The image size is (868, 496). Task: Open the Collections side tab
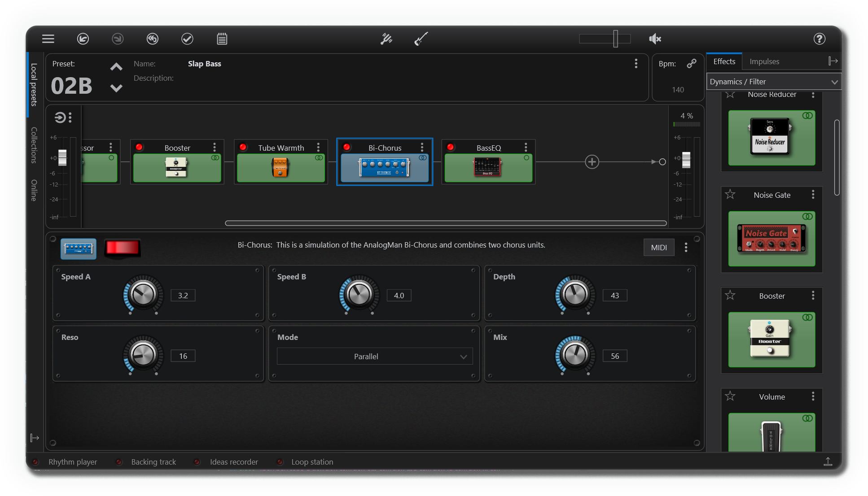pyautogui.click(x=34, y=145)
